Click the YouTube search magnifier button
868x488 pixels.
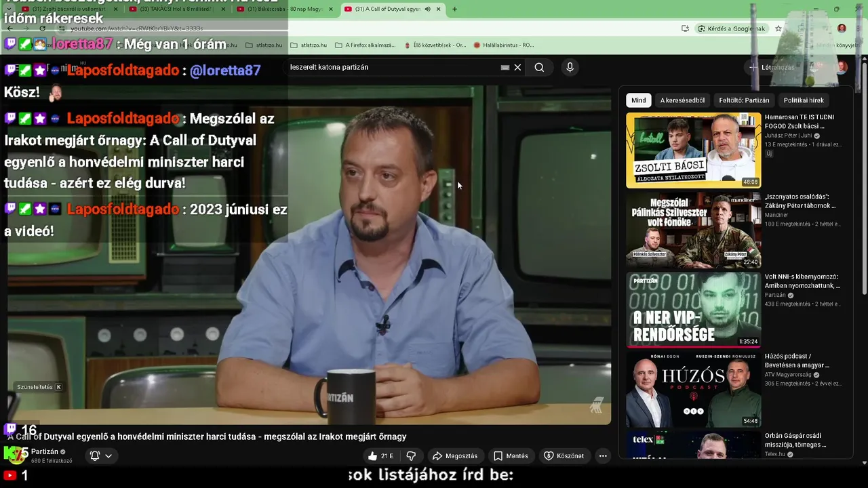tap(539, 67)
